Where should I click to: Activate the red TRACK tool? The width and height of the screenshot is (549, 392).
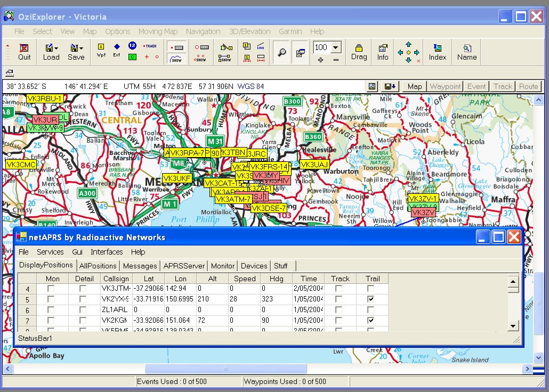pyautogui.click(x=150, y=46)
